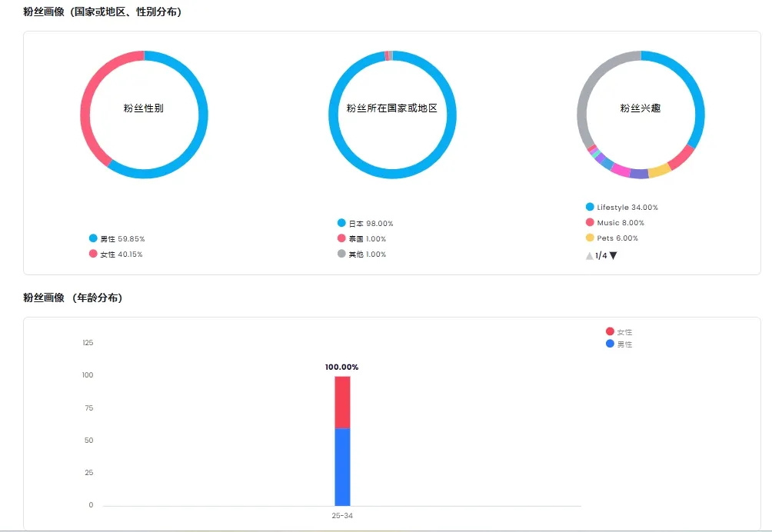Screen dimensions: 772x532
Task: Click the 粉丝画像（国家或地区、性别分布）heading
Action: [x=102, y=12]
